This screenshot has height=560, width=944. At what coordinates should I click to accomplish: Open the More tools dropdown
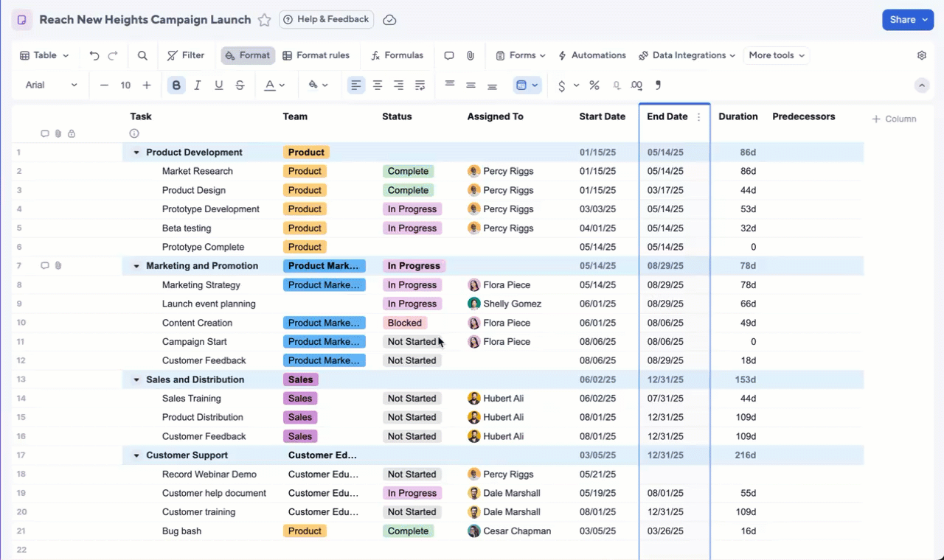coord(776,55)
